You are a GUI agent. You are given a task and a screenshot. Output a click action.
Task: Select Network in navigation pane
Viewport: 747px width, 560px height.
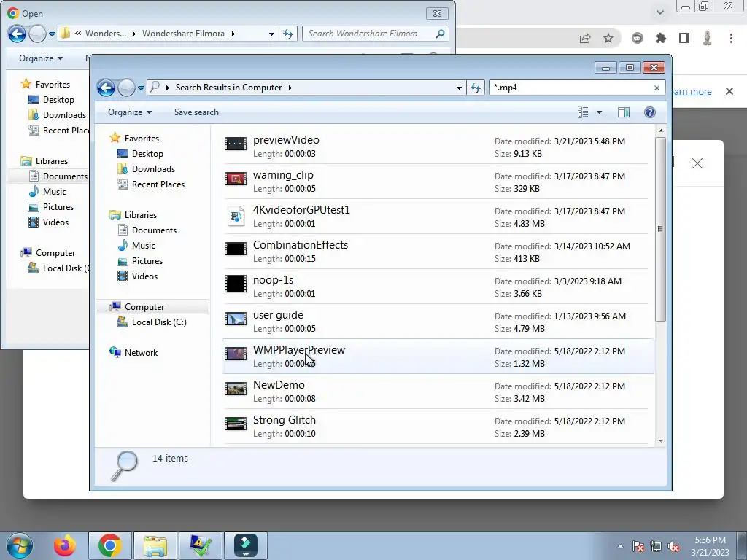[141, 353]
